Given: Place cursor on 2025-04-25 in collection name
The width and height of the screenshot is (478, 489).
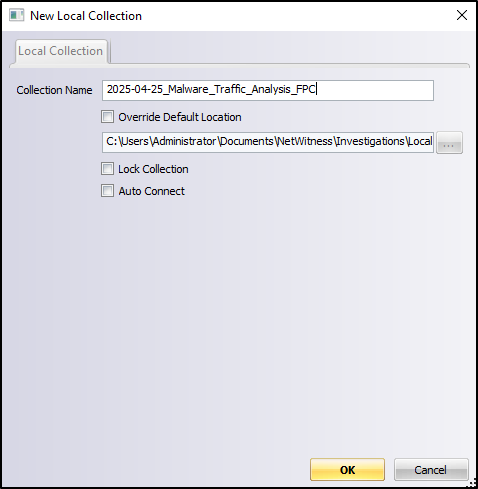Looking at the screenshot, I should [x=135, y=89].
